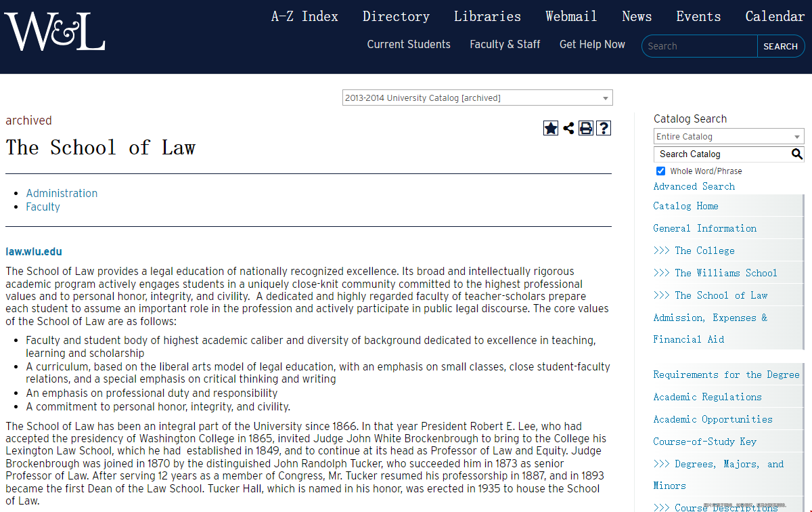Open The School of Law sidebar link
812x512 pixels.
click(710, 295)
